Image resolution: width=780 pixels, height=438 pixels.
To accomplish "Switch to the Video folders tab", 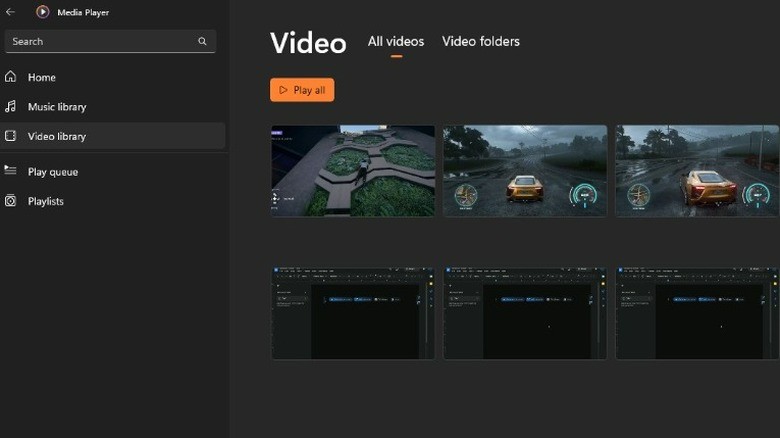I will tap(481, 42).
